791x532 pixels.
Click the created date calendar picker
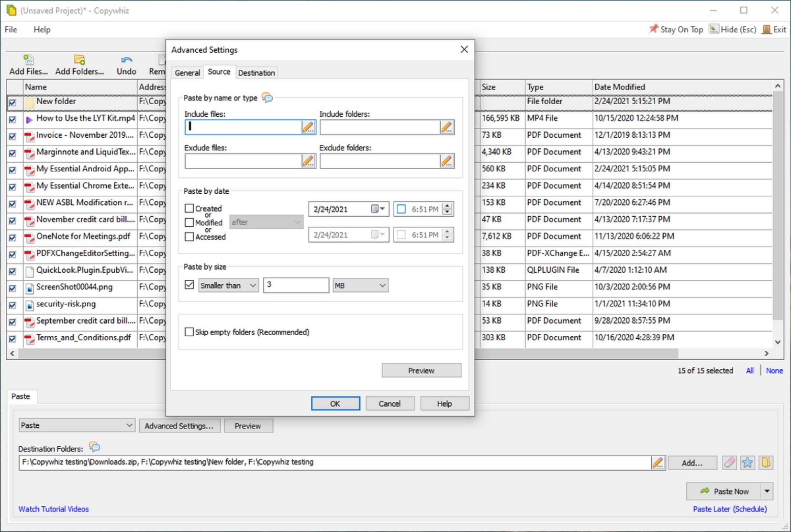pos(377,209)
